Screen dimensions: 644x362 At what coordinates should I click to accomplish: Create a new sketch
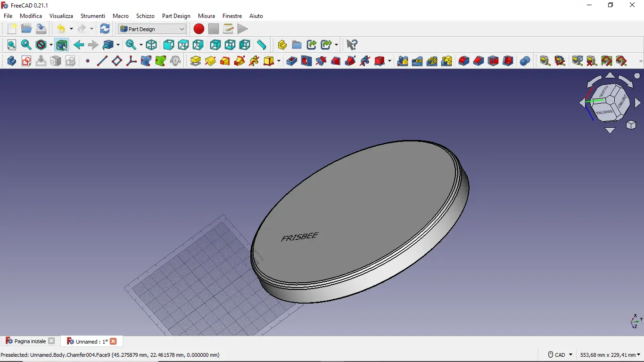(x=26, y=61)
